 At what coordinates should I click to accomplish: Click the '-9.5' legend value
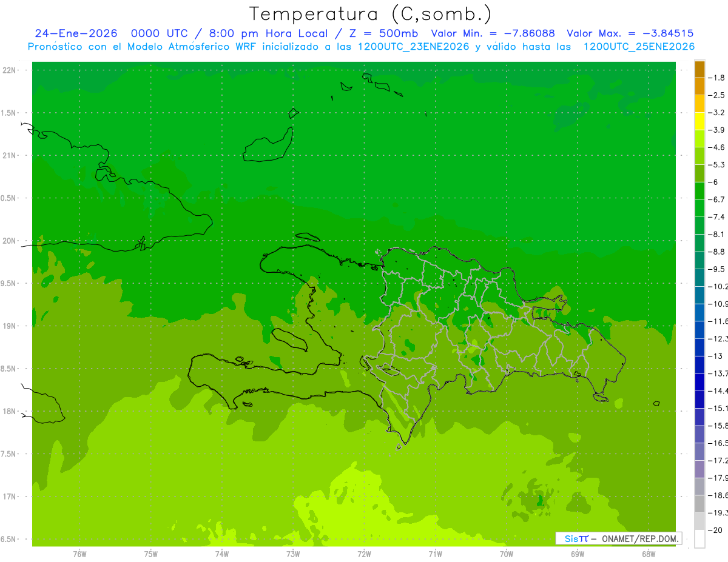pyautogui.click(x=716, y=269)
